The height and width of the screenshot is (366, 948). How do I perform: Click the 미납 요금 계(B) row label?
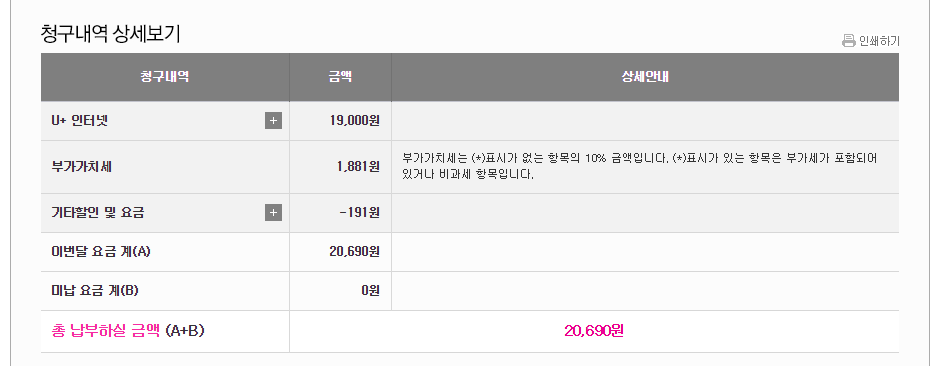95,291
